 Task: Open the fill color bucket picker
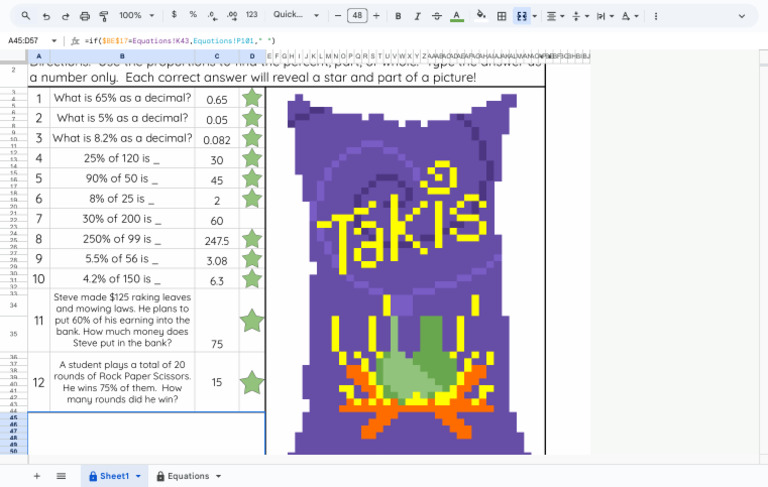click(481, 16)
